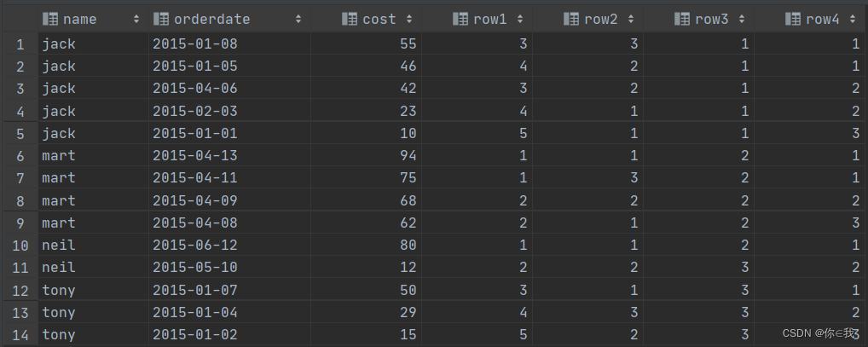Image resolution: width=868 pixels, height=347 pixels.
Task: Sort by row2 using its sort arrows
Action: point(630,19)
